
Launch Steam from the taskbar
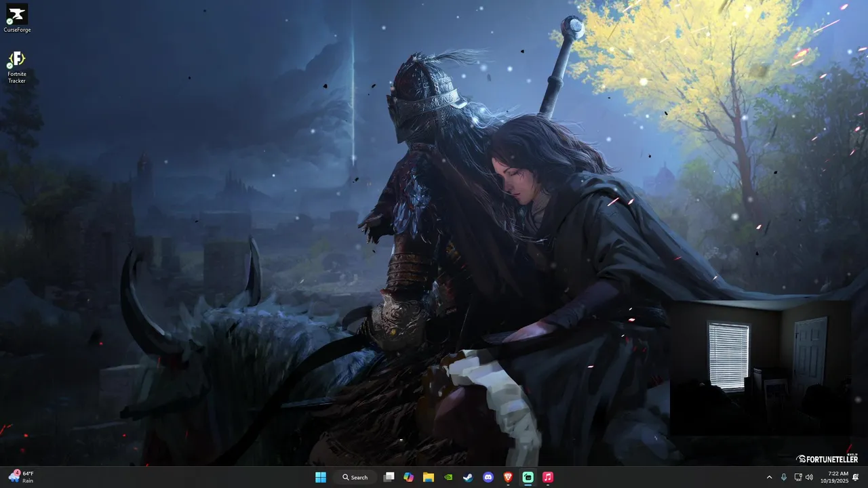(x=468, y=477)
